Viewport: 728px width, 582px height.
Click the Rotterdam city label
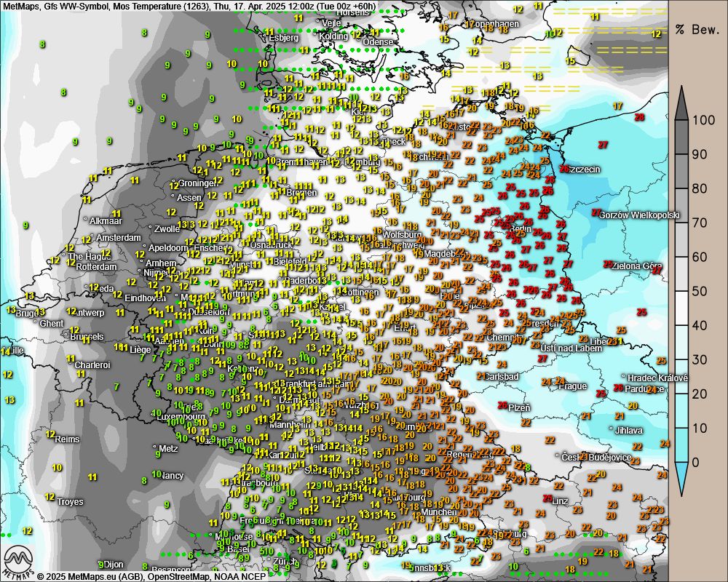coord(96,267)
